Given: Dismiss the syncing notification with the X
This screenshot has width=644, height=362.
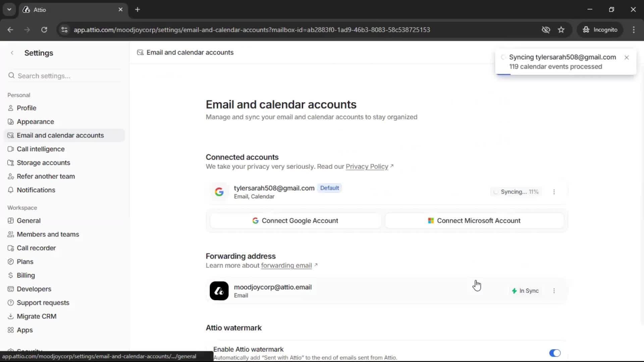Looking at the screenshot, I should click(627, 57).
